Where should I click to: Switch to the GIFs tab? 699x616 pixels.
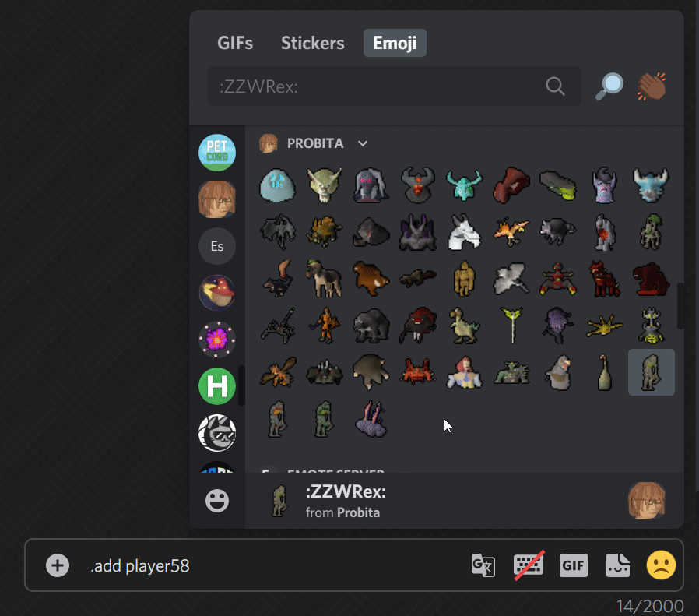(x=235, y=44)
